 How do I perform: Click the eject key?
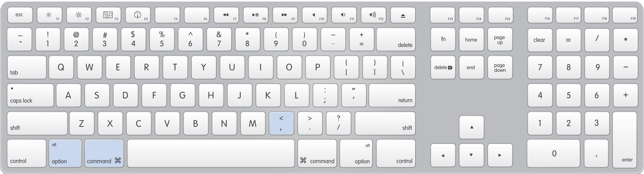click(403, 15)
